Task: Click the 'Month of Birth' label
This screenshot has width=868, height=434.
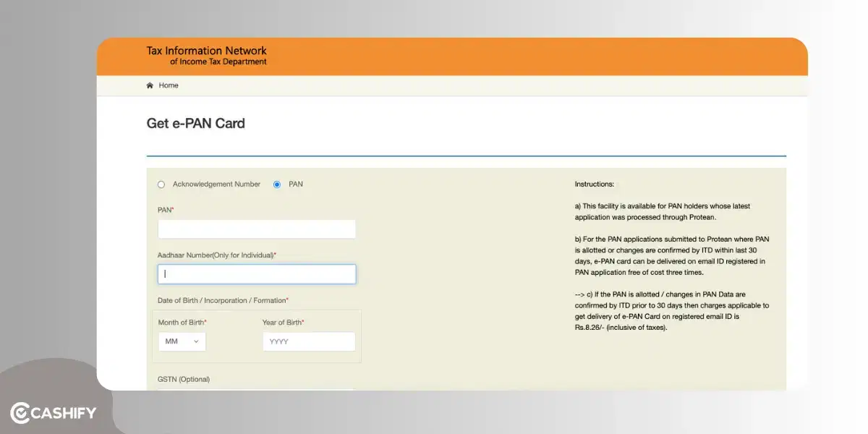Action: click(182, 323)
